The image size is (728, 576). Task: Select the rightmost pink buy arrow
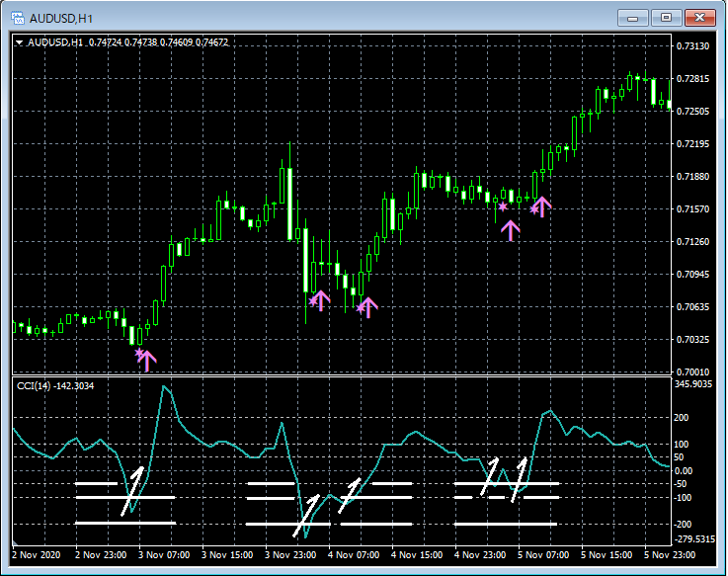click(x=541, y=206)
